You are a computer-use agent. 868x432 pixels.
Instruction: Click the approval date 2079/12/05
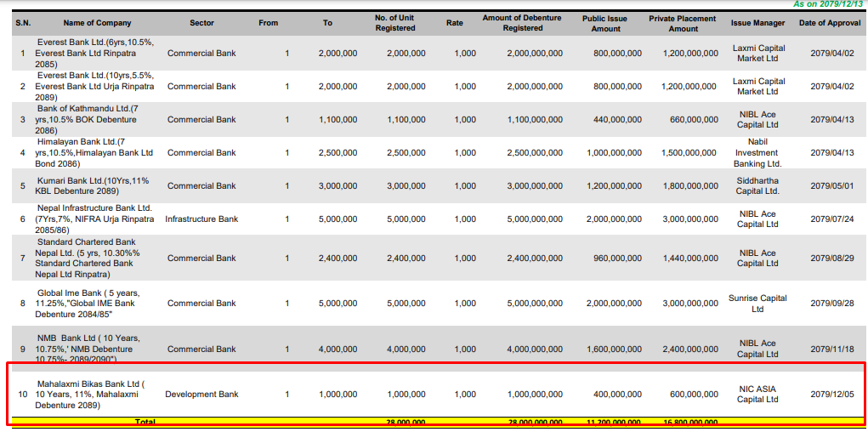coord(832,395)
